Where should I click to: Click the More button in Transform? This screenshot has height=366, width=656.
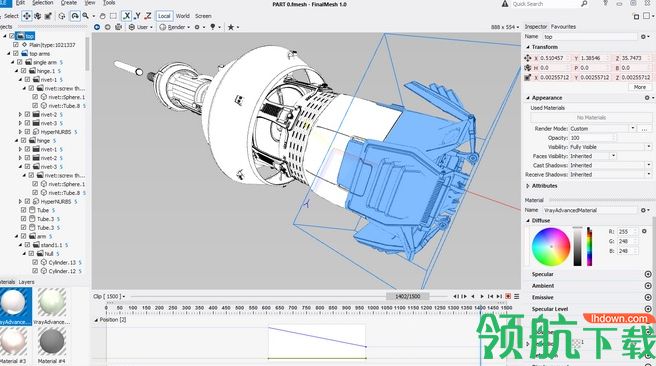pyautogui.click(x=640, y=87)
